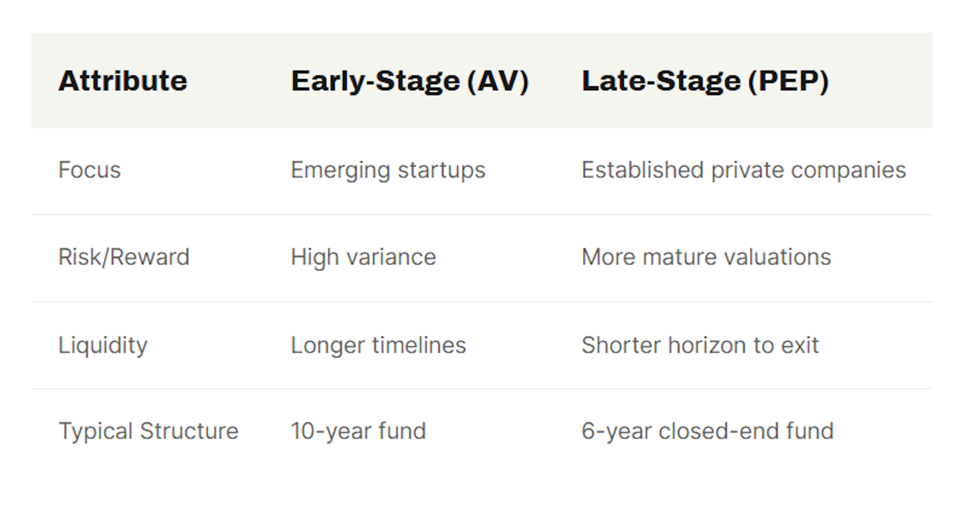
Task: Click the High variance cell
Action: click(x=363, y=257)
